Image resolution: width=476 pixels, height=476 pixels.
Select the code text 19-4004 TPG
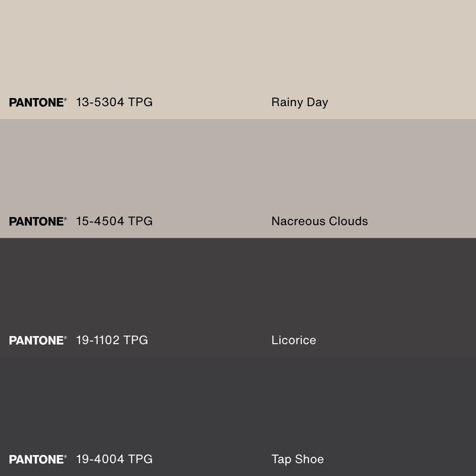[x=114, y=459]
